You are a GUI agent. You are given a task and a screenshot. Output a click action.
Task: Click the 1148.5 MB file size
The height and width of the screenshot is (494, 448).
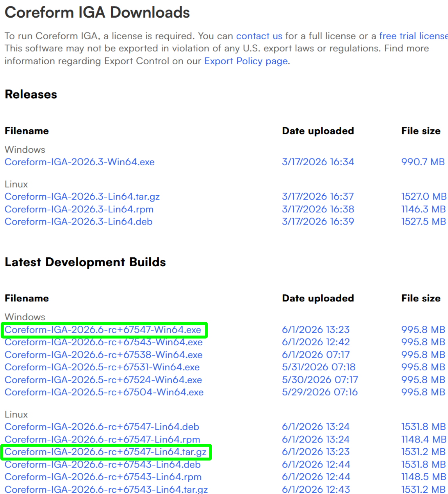424,477
